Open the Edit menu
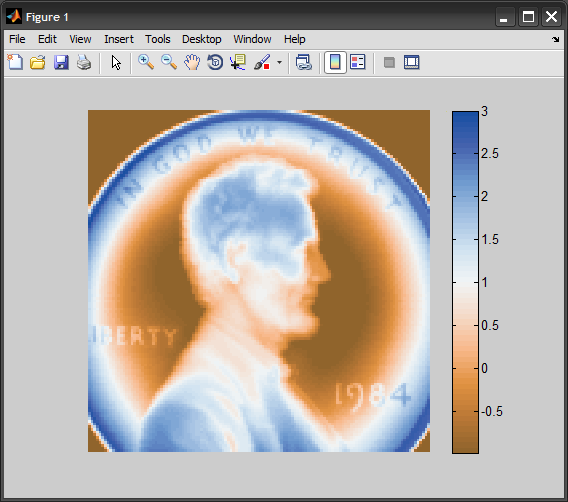 pyautogui.click(x=47, y=39)
